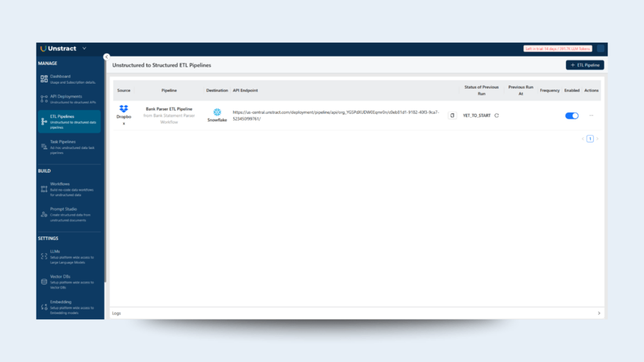Viewport: 644px width, 362px height.
Task: Refresh the YET_TO_START run status
Action: (497, 116)
